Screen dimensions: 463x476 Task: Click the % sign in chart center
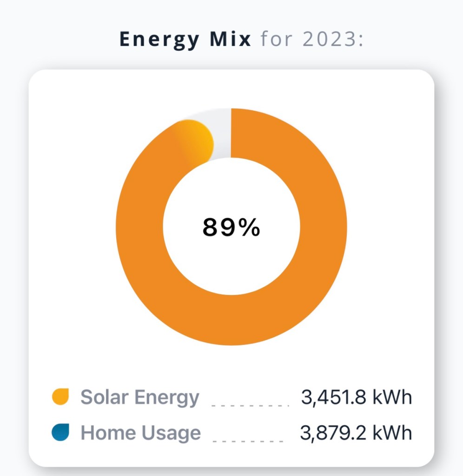pos(250,228)
